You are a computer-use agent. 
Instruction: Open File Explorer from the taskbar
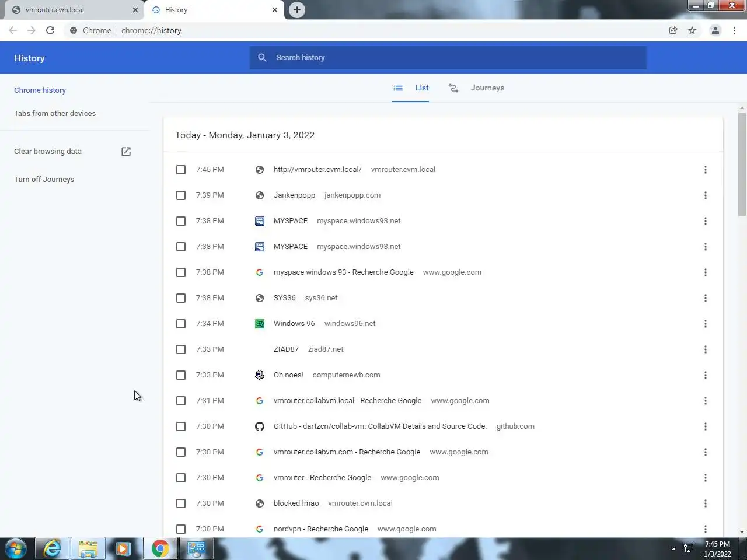(88, 548)
